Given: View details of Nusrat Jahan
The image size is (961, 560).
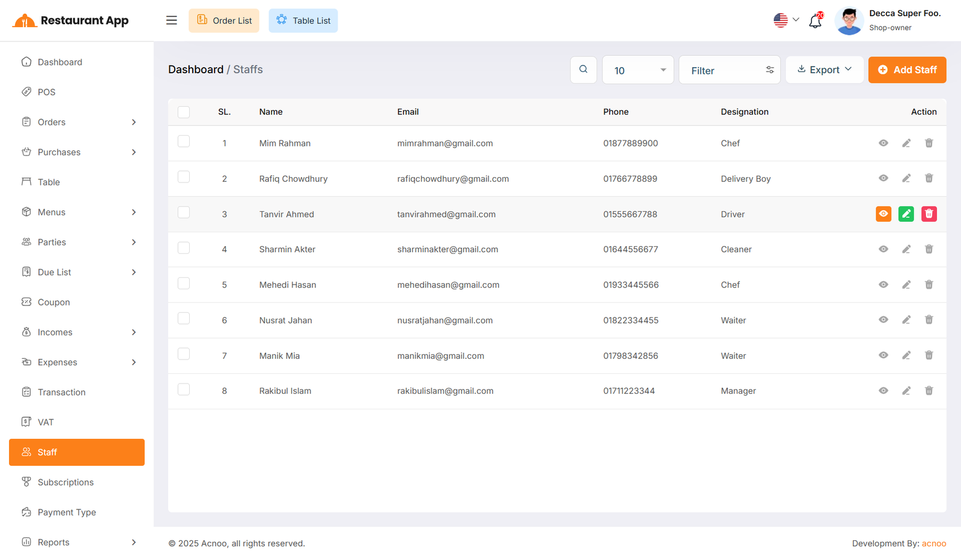Looking at the screenshot, I should (x=883, y=320).
